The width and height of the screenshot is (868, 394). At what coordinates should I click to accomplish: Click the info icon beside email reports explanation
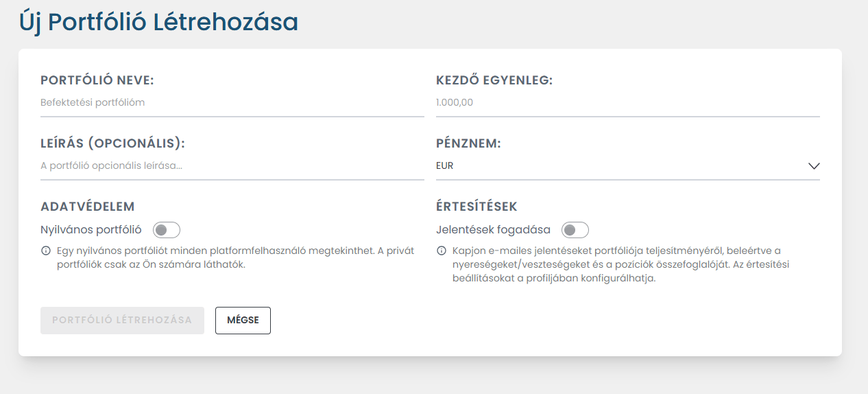click(441, 251)
